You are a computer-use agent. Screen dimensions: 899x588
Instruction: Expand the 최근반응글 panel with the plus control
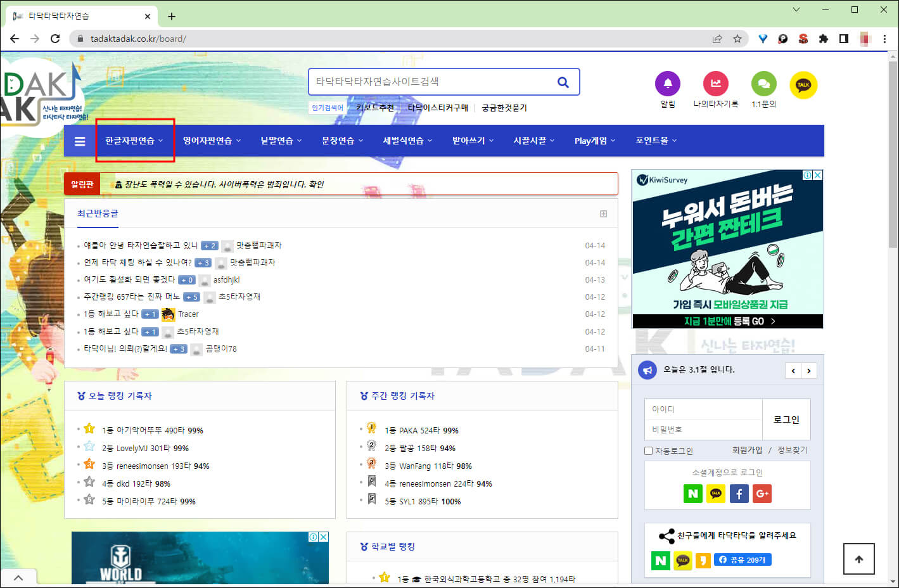coord(603,214)
